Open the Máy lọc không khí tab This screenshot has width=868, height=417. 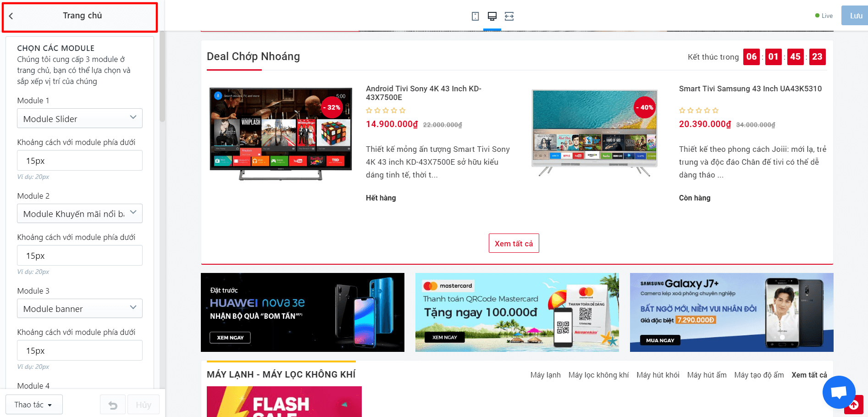click(599, 375)
